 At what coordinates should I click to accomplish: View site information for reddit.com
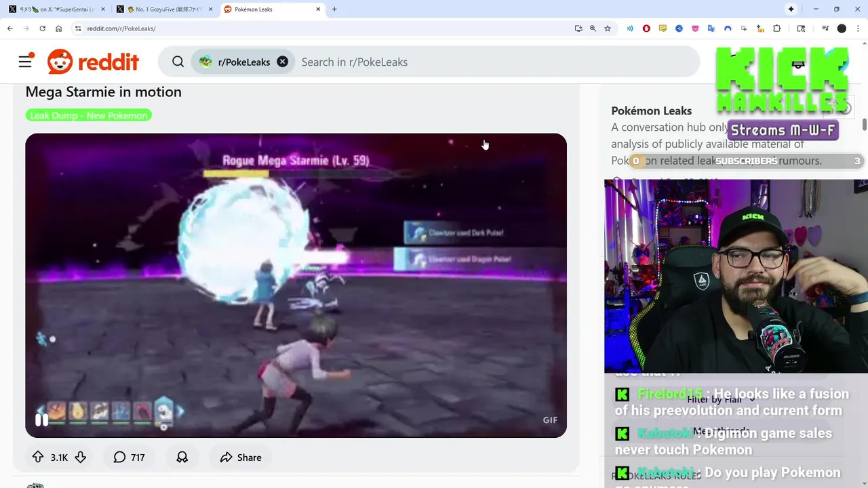[x=78, y=28]
